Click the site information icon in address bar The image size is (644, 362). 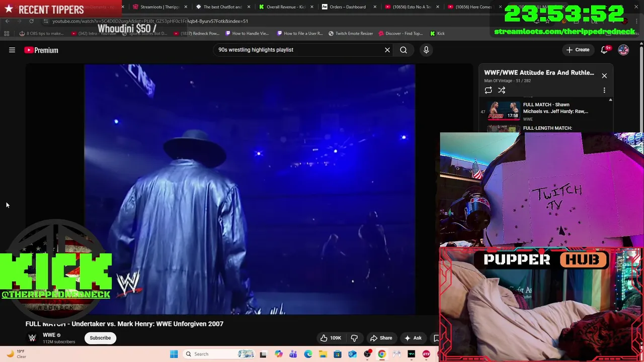pyautogui.click(x=46, y=21)
